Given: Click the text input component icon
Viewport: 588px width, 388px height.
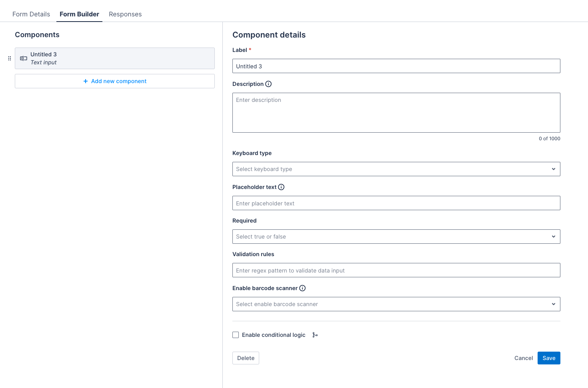Looking at the screenshot, I should coord(23,58).
